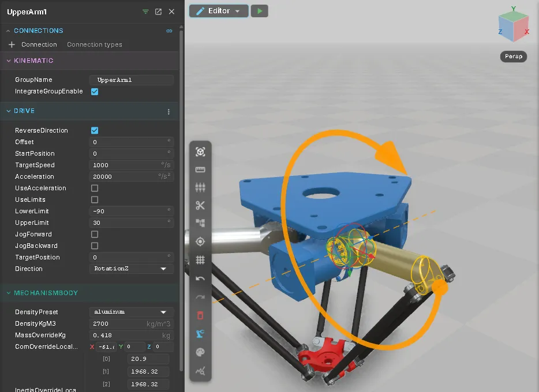Open the Direction RotationZ dropdown
539x392 pixels.
[132, 269]
